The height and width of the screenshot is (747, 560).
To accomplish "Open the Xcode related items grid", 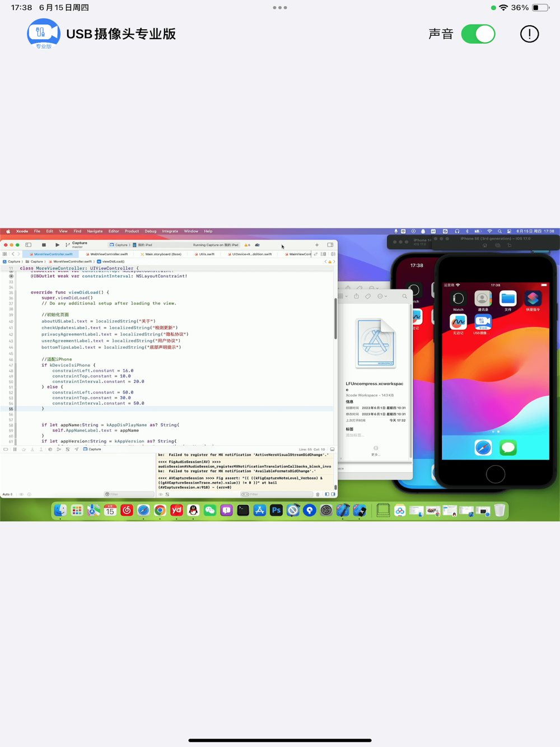I will (x=5, y=254).
